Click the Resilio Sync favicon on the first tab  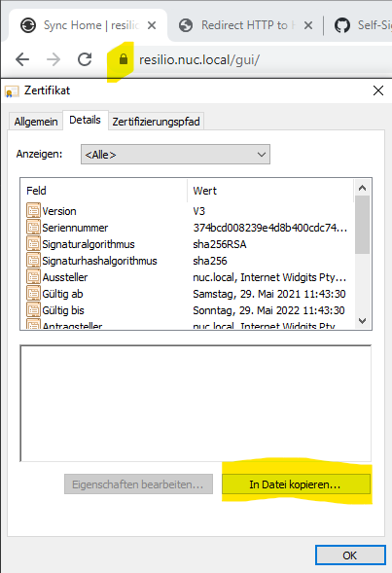point(28,25)
